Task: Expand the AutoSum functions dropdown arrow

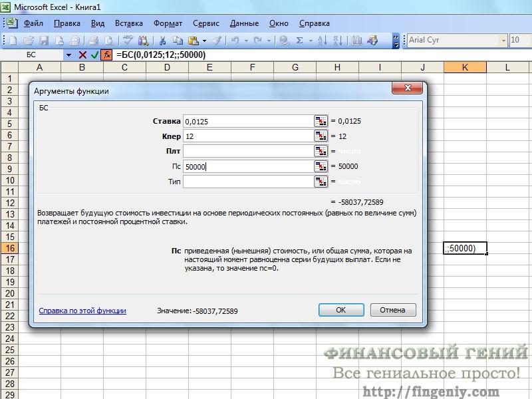Action: pyautogui.click(x=311, y=41)
